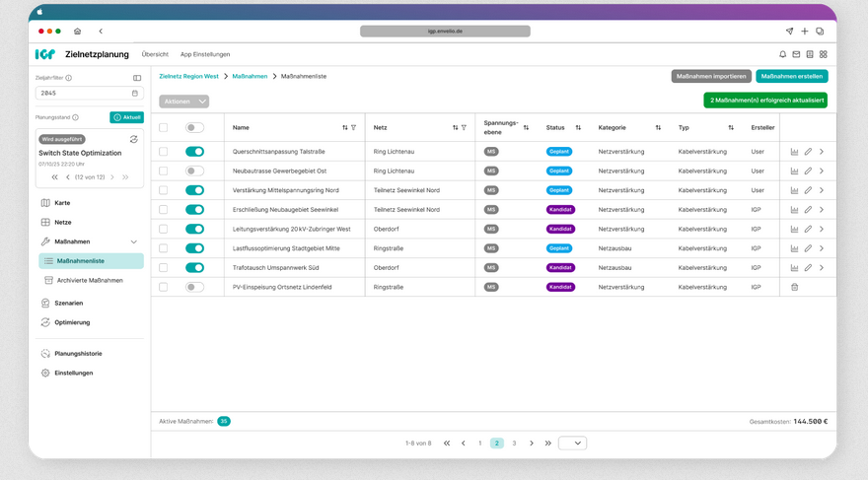Click the Maßnahmen erstellen button
Image resolution: width=868 pixels, height=480 pixels.
[792, 76]
